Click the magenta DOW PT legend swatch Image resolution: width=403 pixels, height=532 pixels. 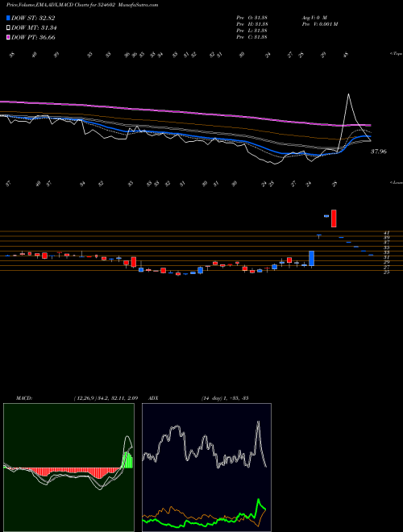pyautogui.click(x=9, y=37)
